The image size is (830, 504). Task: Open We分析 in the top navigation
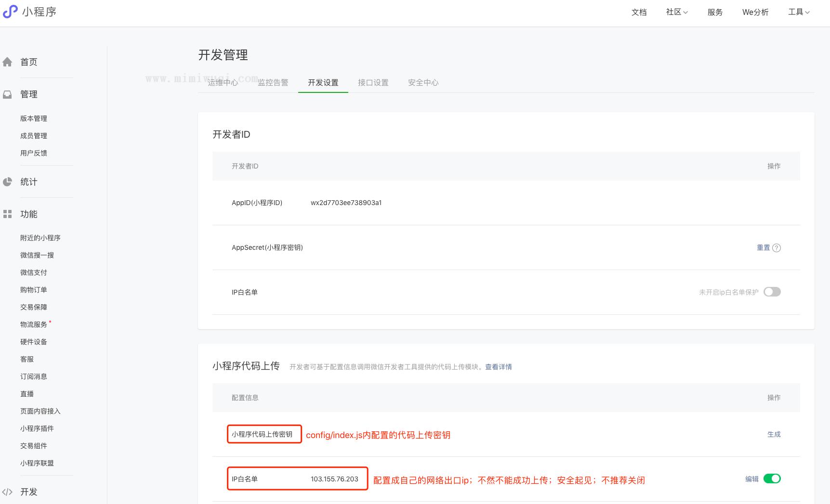[755, 12]
